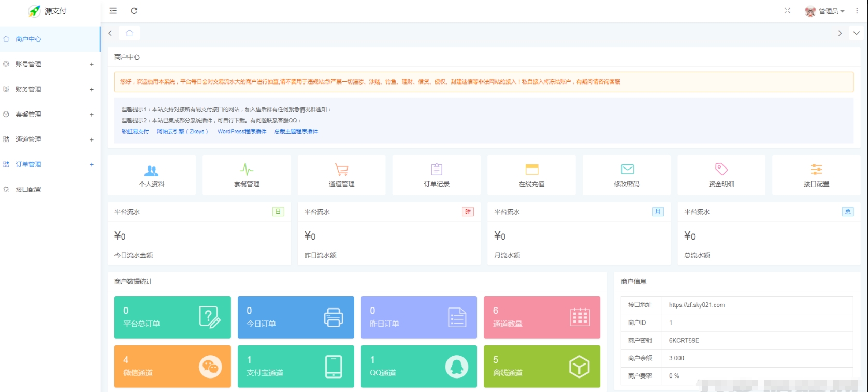Click the QQ penguin icon
868x392 pixels.
coord(457,367)
